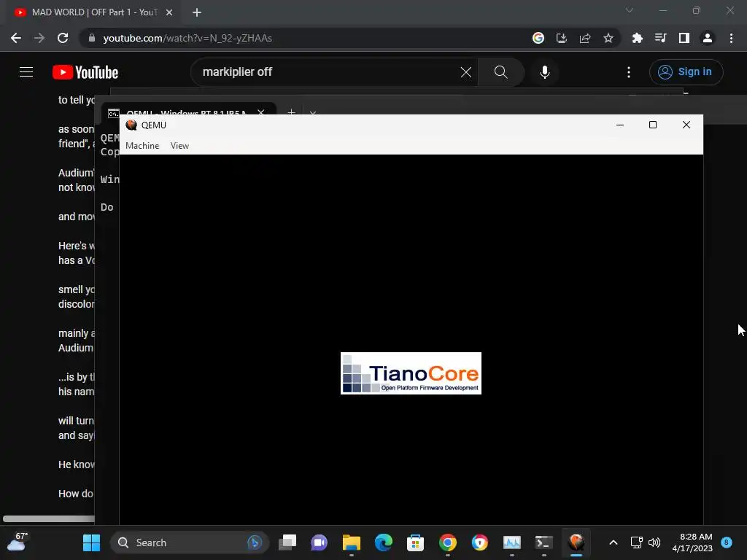The height and width of the screenshot is (560, 747).
Task: Add new tab in terminal window
Action: coord(292,112)
